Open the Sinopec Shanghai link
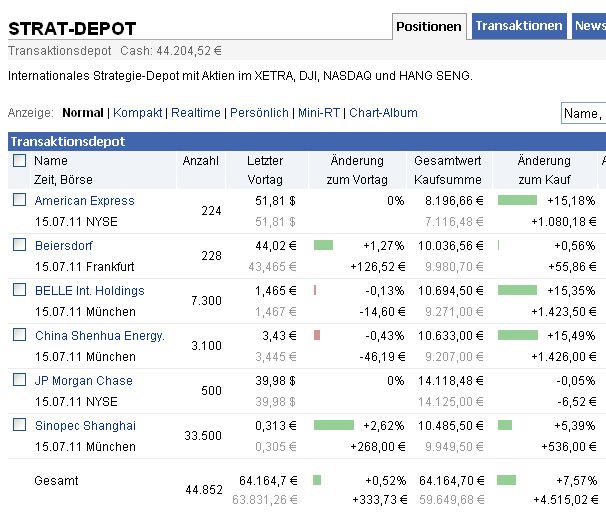This screenshot has height=517, width=606. 85,426
